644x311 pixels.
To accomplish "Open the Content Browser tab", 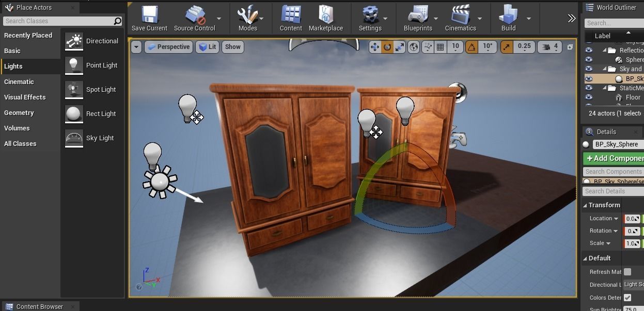I will 40,306.
